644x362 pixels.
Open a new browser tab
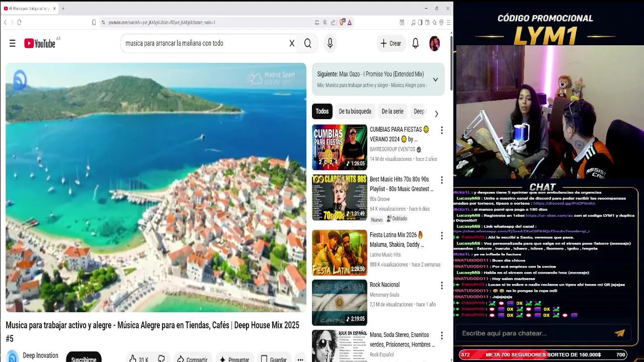click(63, 9)
